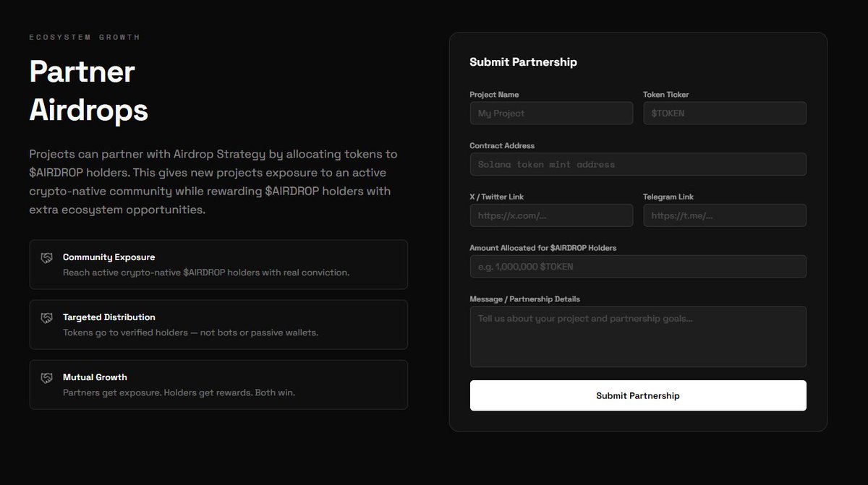Focus the Project Name input field

(x=551, y=113)
